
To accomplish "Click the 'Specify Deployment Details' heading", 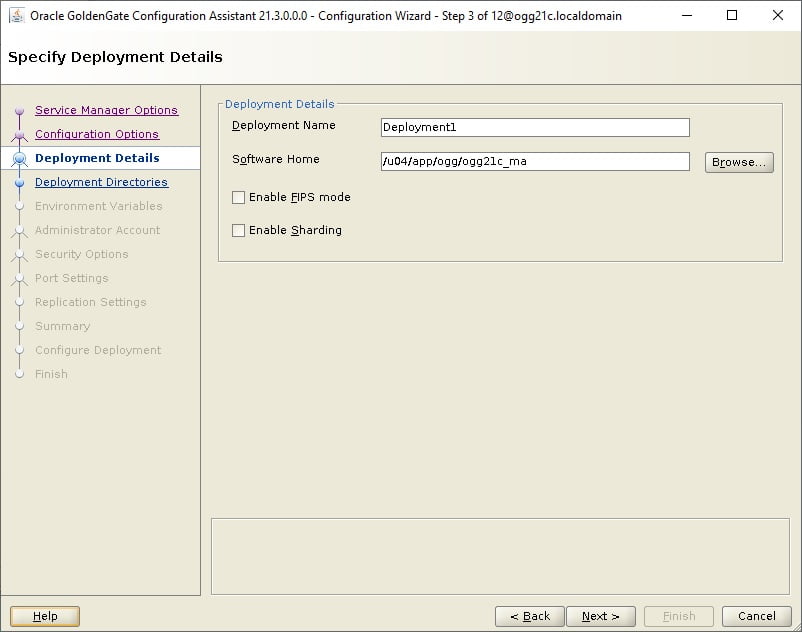I will pos(115,57).
